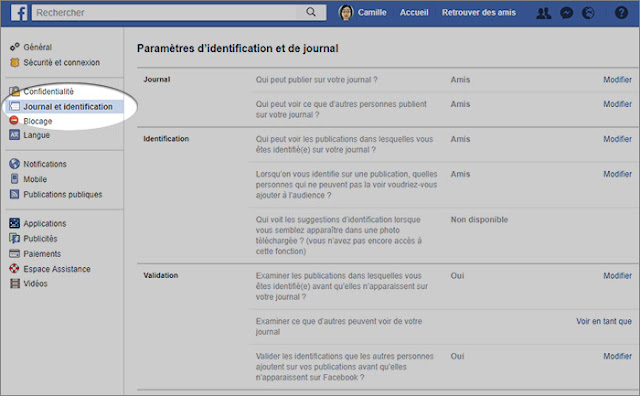Click 'Oui' value for tagged posts review

(457, 276)
